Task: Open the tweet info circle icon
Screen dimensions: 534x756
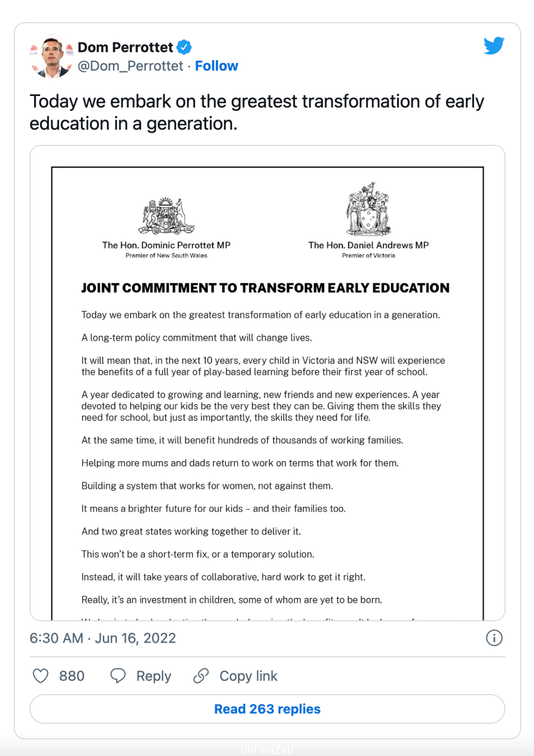Action: (x=494, y=638)
